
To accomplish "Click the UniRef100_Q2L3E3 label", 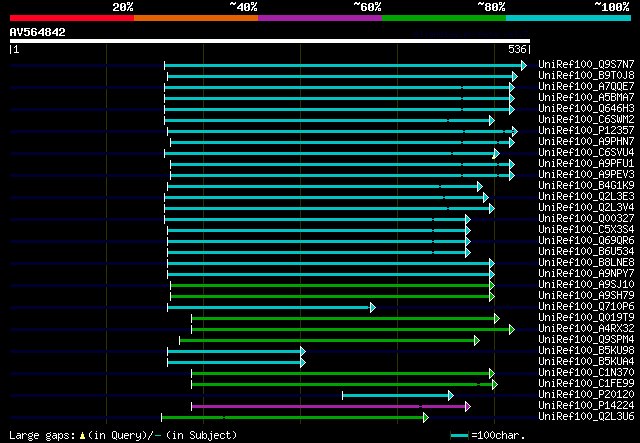I will 586,196.
